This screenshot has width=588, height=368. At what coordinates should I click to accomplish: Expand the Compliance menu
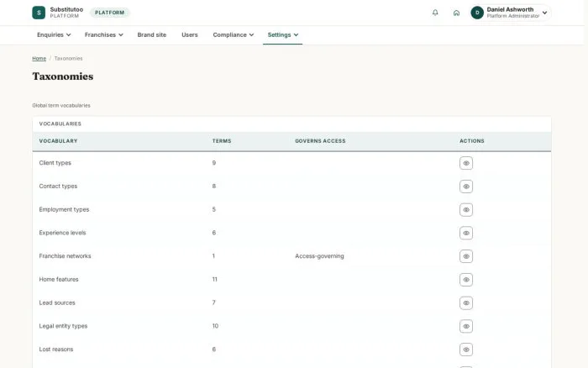point(234,35)
